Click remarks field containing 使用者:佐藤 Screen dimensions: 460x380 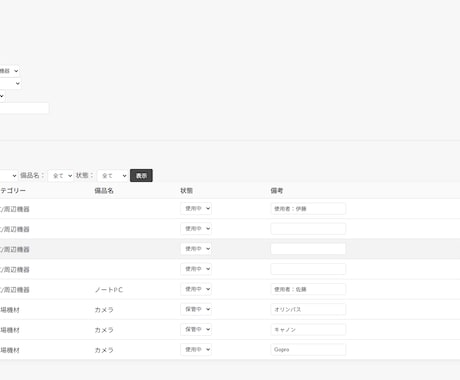(x=308, y=289)
